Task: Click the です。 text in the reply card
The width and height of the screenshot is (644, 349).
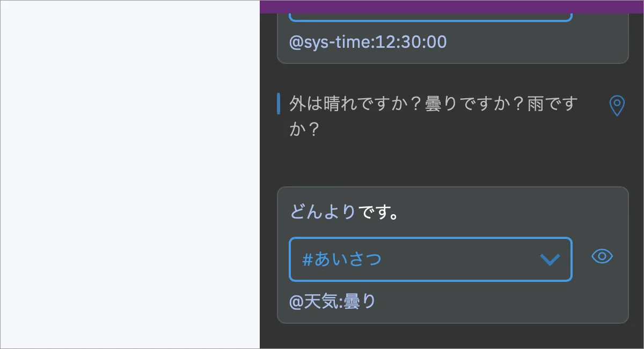Action: pos(378,213)
